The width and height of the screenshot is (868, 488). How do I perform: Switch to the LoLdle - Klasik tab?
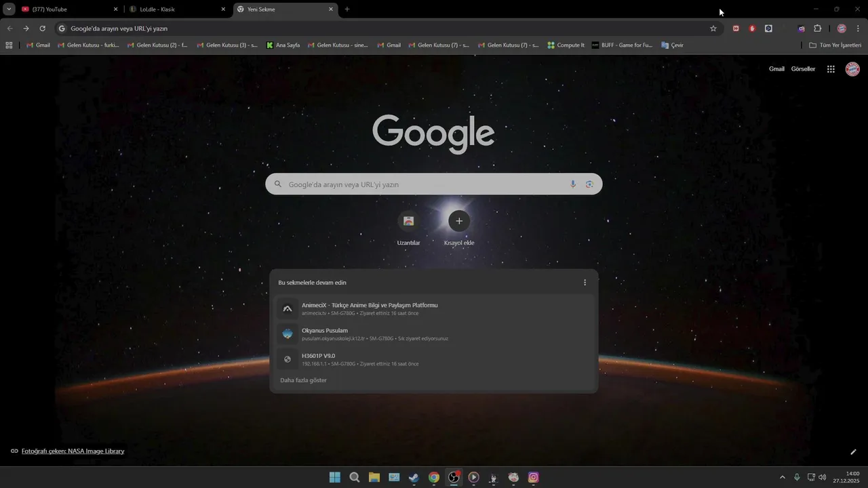(x=177, y=9)
